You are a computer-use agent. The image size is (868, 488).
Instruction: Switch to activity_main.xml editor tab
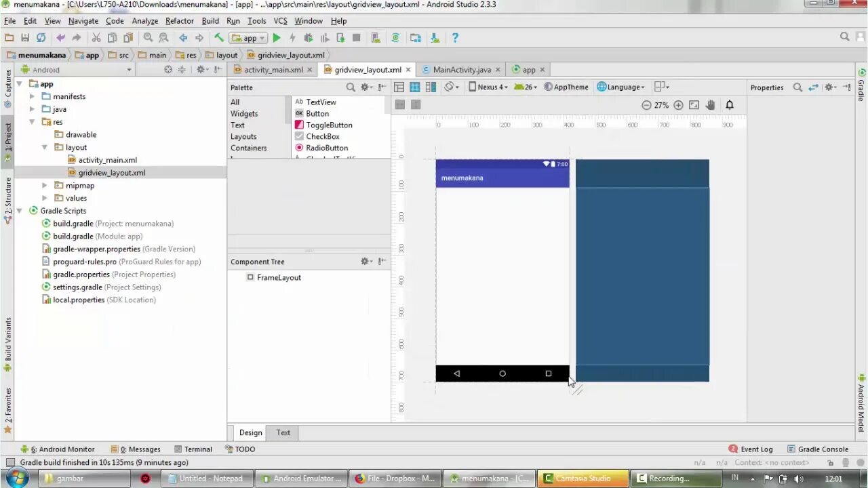272,69
